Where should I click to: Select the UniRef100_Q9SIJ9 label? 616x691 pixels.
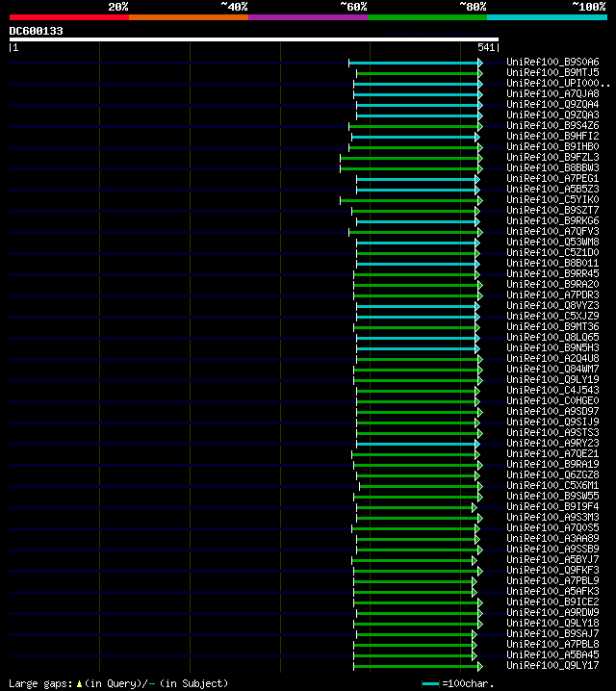tap(552, 422)
